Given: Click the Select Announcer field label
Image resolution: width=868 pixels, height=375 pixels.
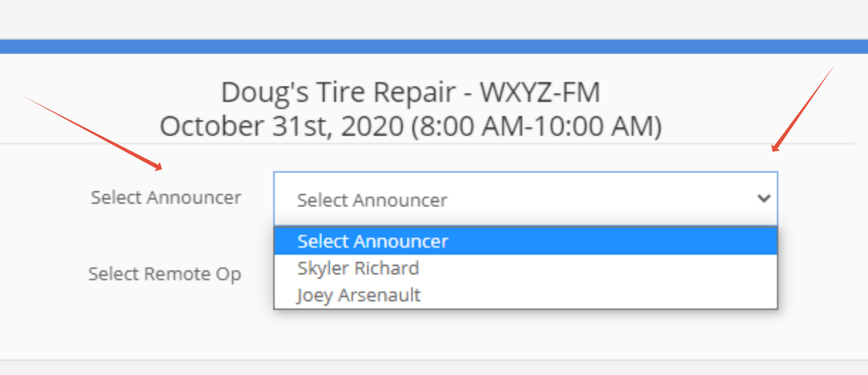Looking at the screenshot, I should tap(166, 198).
